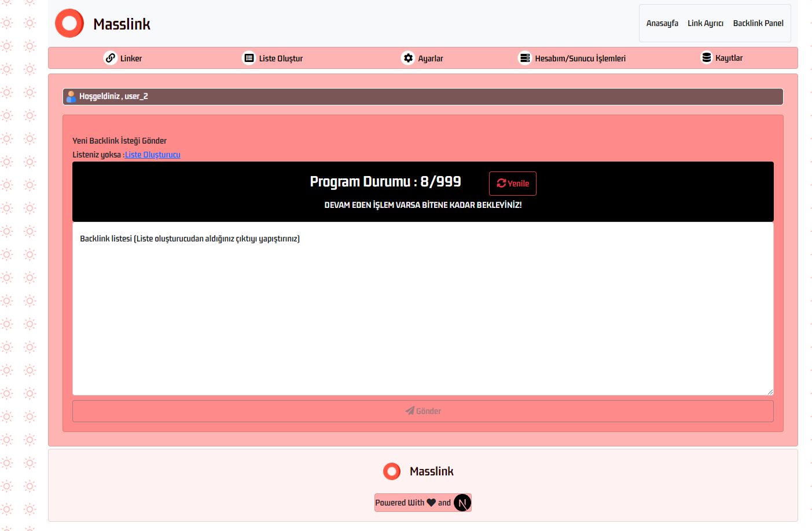Click the textarea resize handle corner
The width and height of the screenshot is (812, 531).
coord(770,392)
